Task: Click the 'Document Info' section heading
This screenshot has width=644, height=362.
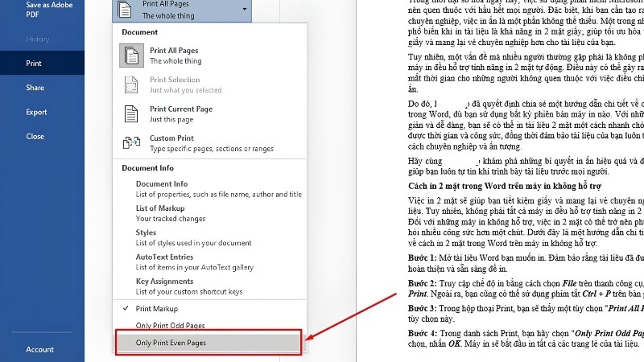Action: [x=147, y=168]
